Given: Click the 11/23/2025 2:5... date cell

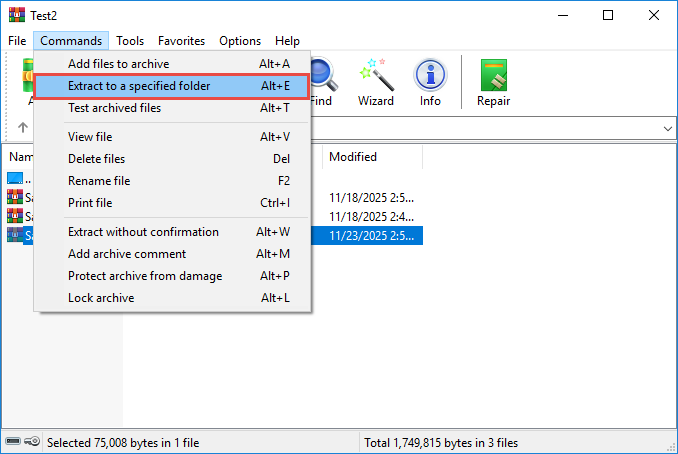Looking at the screenshot, I should (371, 236).
